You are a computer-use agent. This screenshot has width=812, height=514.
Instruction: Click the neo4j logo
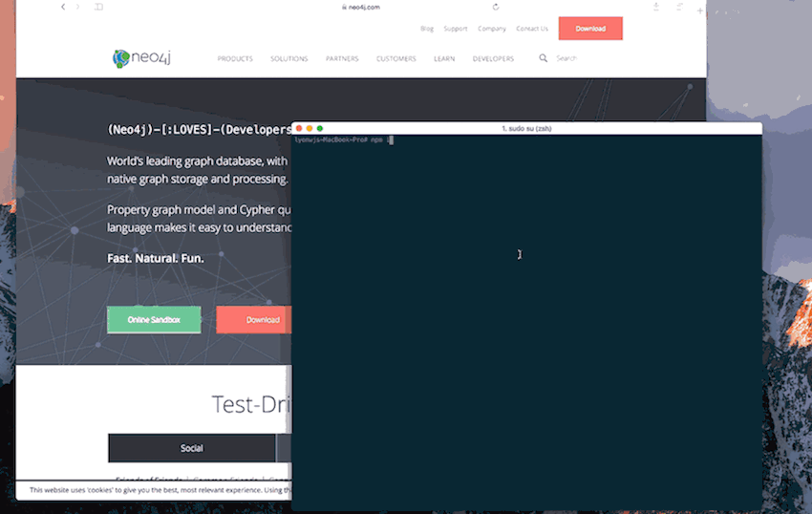tap(141, 58)
